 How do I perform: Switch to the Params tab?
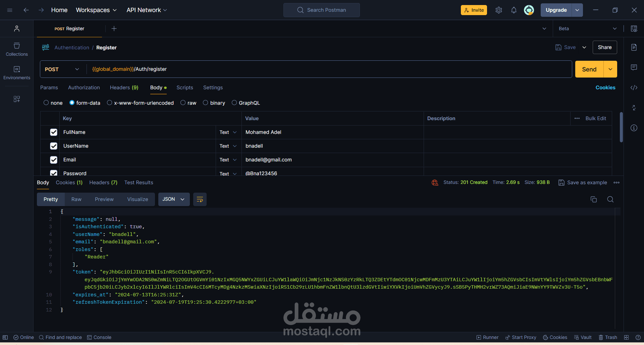(49, 88)
